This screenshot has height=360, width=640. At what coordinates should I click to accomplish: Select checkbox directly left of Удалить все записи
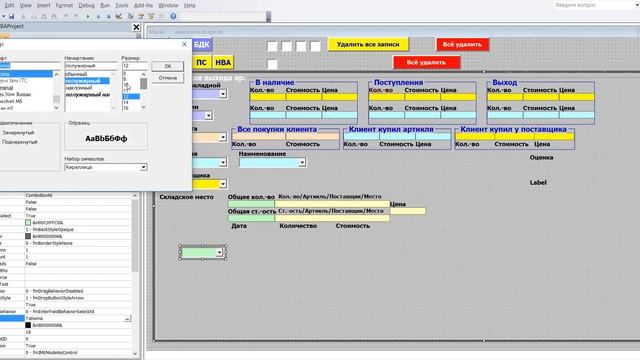(316, 46)
